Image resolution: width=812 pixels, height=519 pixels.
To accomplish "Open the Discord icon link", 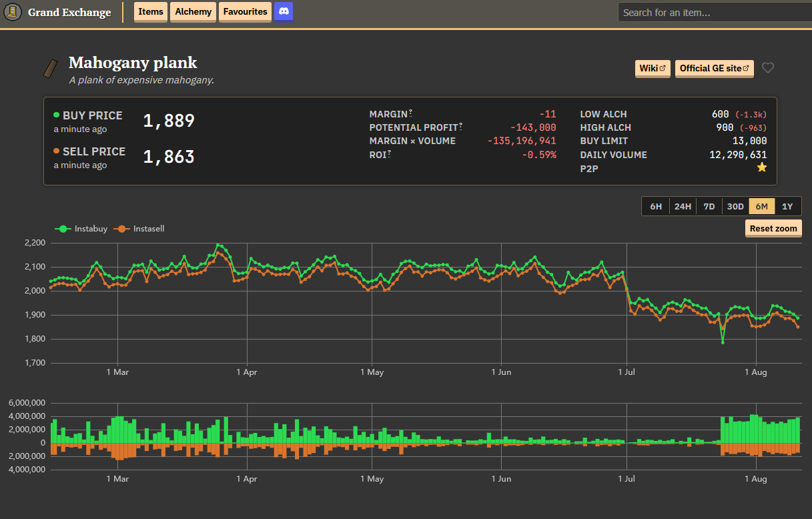I will pyautogui.click(x=284, y=11).
